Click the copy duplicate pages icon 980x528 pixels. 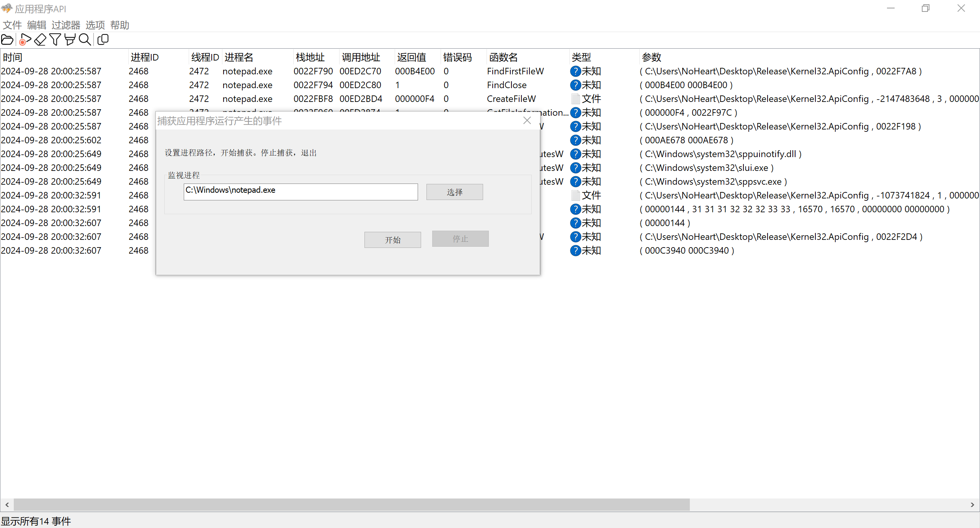(x=103, y=39)
